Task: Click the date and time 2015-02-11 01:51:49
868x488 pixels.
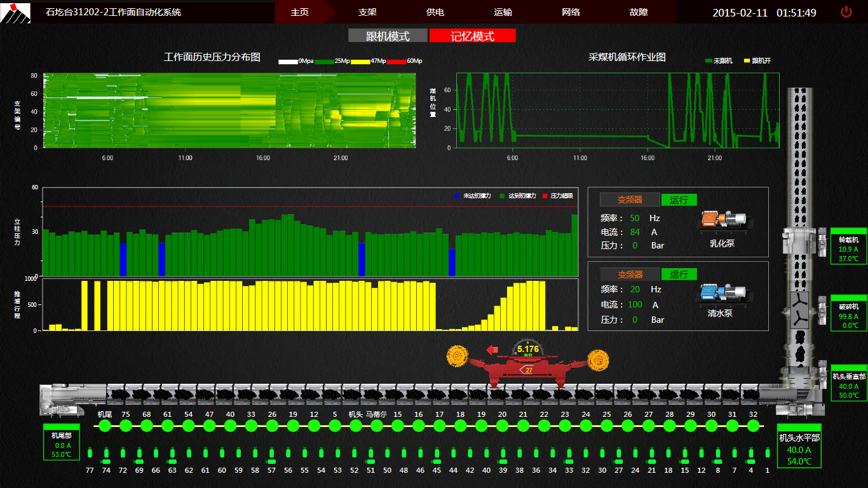Action: 764,13
